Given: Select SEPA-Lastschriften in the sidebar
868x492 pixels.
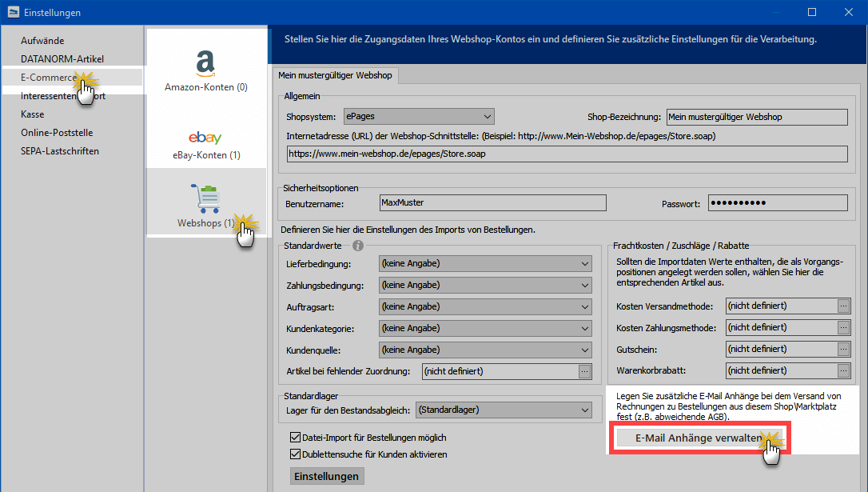Looking at the screenshot, I should pos(60,150).
